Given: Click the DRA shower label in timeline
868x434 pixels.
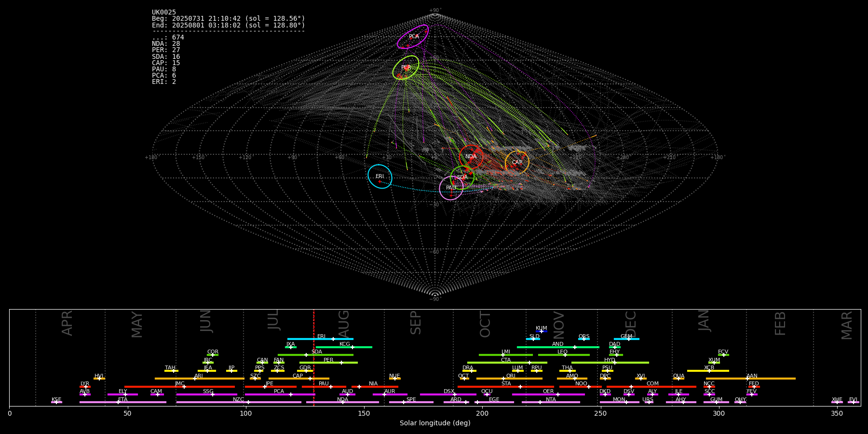Looking at the screenshot, I should (x=468, y=368).
